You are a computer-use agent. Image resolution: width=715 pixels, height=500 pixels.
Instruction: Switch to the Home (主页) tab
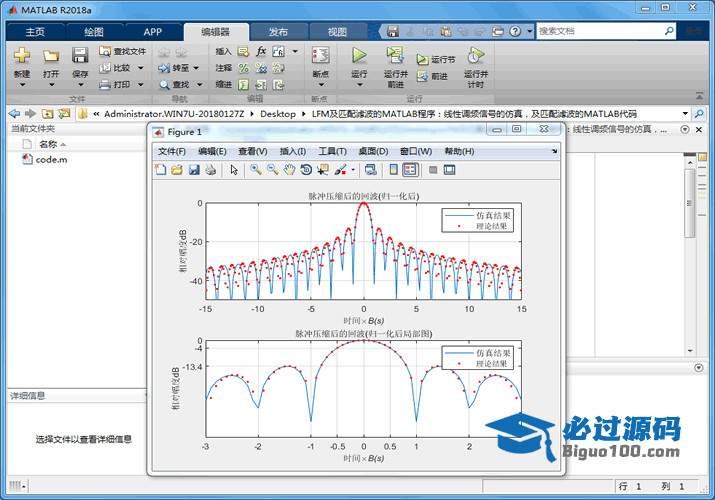(35, 32)
